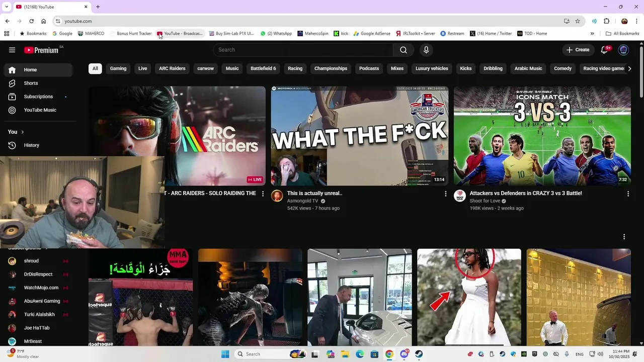Image resolution: width=644 pixels, height=362 pixels.
Task: Click the YouTube search input field
Action: 303,50
